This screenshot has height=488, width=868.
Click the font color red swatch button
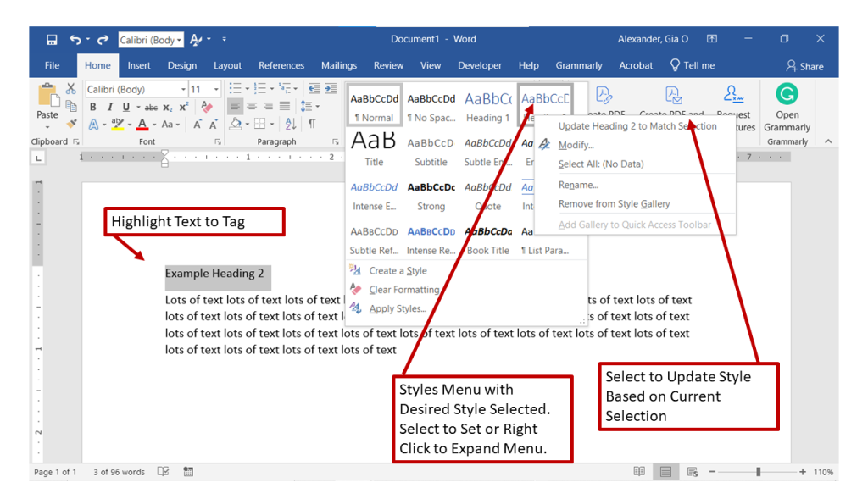(142, 125)
